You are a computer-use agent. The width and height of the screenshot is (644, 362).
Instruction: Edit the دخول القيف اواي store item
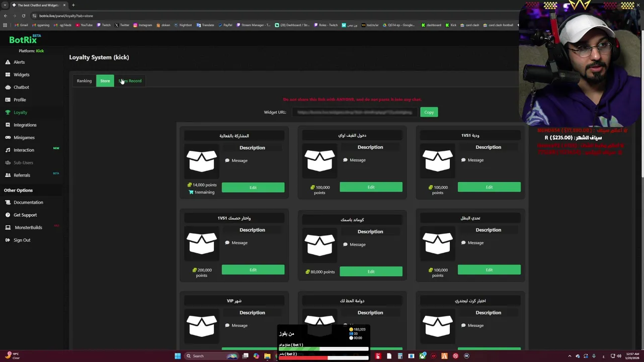pyautogui.click(x=371, y=187)
